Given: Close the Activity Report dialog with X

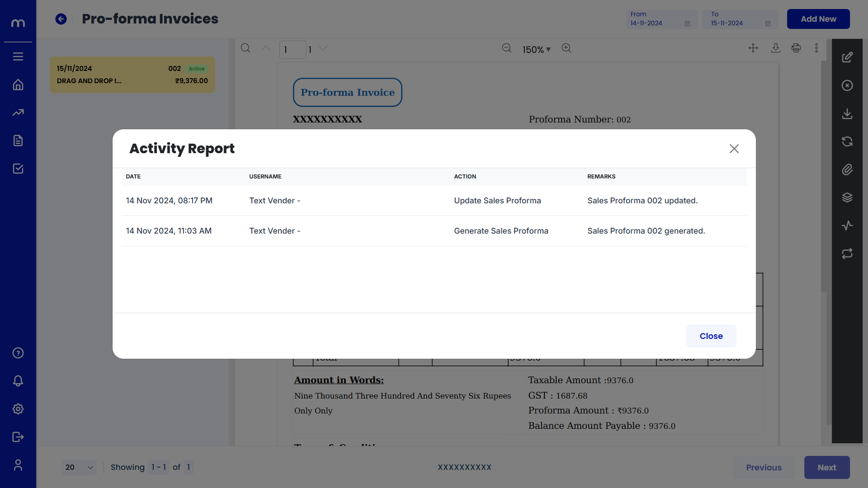Looking at the screenshot, I should [734, 149].
